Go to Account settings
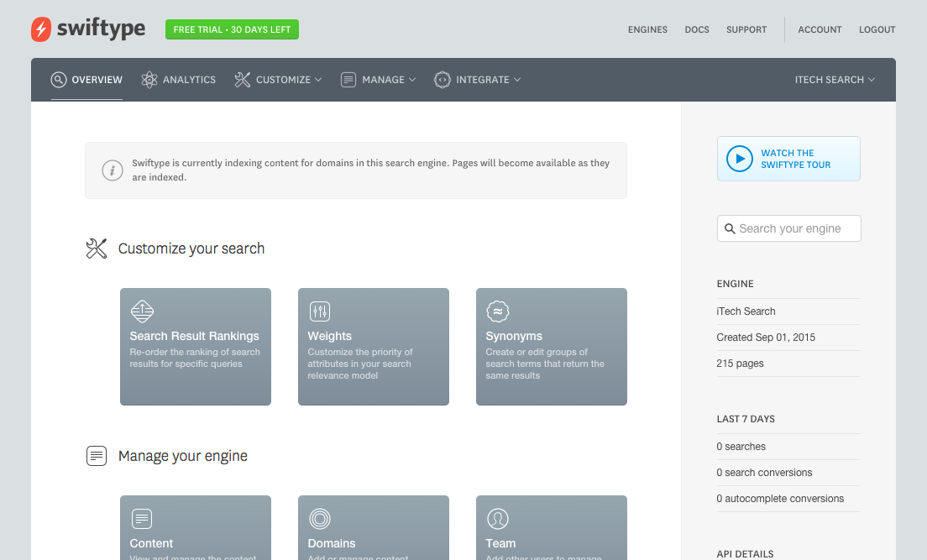Screen dimensions: 927x560 (x=820, y=29)
